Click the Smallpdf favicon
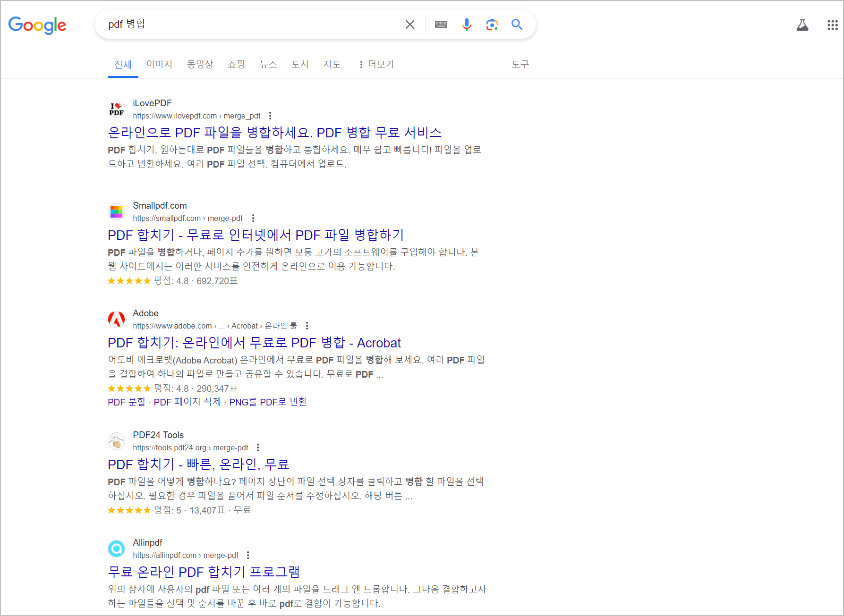844x616 pixels. click(x=117, y=211)
